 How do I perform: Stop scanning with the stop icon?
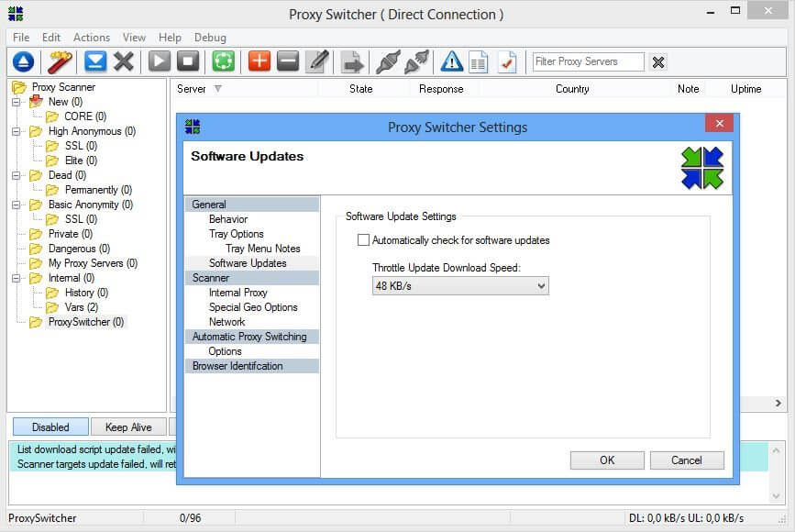coord(188,61)
